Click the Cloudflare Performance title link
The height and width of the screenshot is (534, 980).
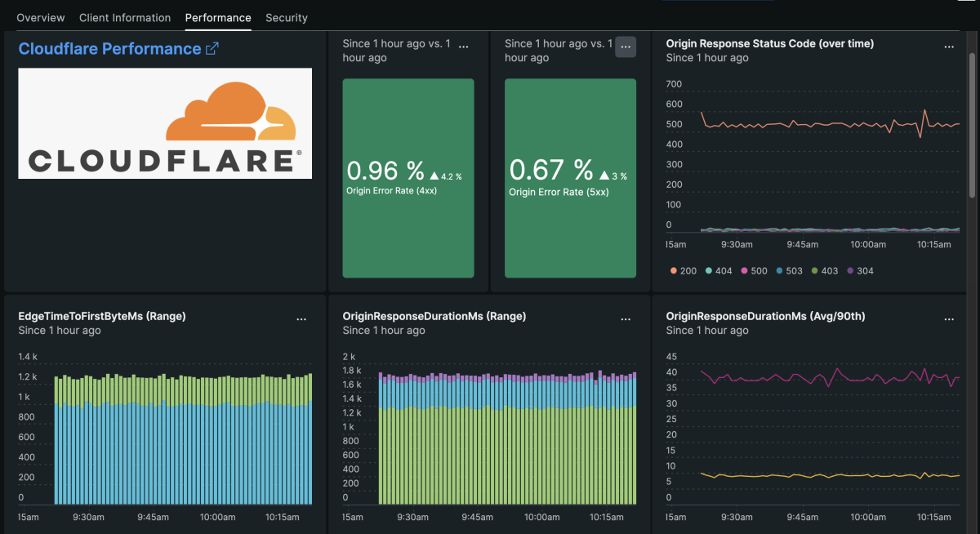pyautogui.click(x=109, y=49)
